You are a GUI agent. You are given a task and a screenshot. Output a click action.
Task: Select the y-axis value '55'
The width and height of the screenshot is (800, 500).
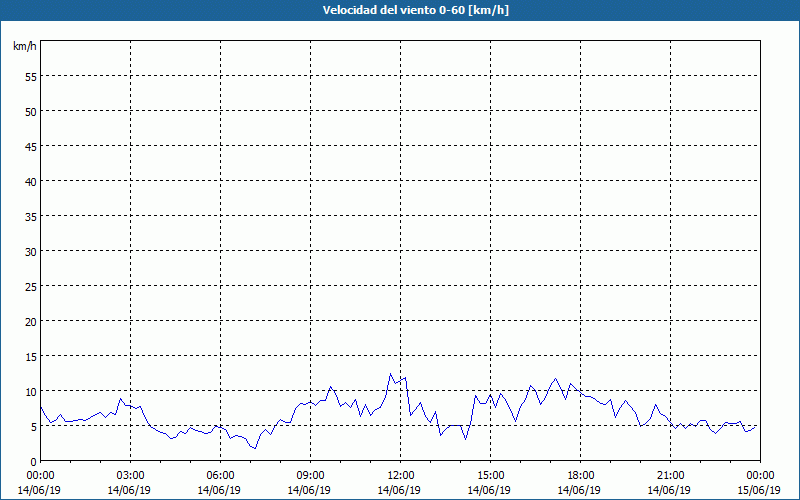point(31,76)
